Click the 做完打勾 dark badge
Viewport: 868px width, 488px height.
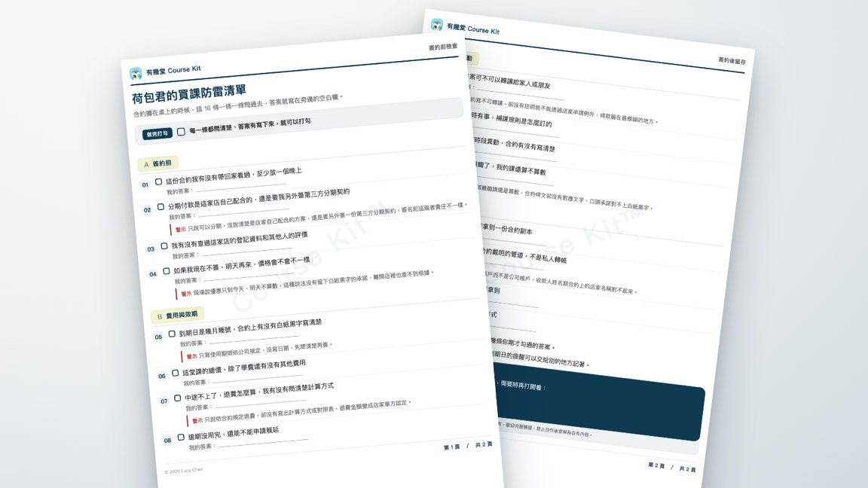[x=157, y=134]
